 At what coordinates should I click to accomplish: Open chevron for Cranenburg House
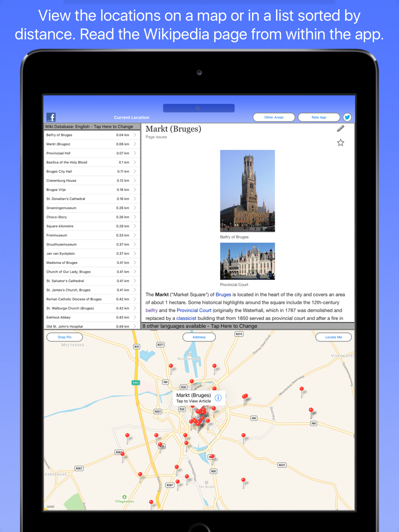pos(135,181)
